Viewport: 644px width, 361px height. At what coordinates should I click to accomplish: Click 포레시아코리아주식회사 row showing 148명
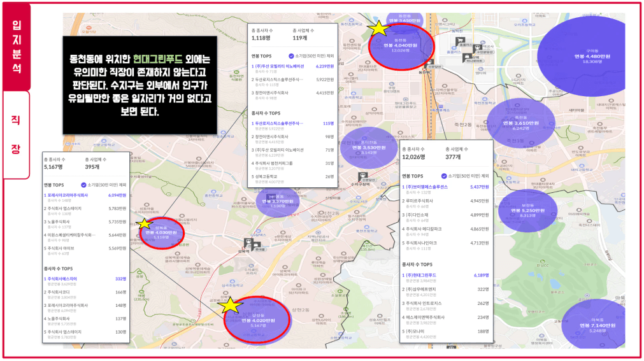click(x=85, y=308)
